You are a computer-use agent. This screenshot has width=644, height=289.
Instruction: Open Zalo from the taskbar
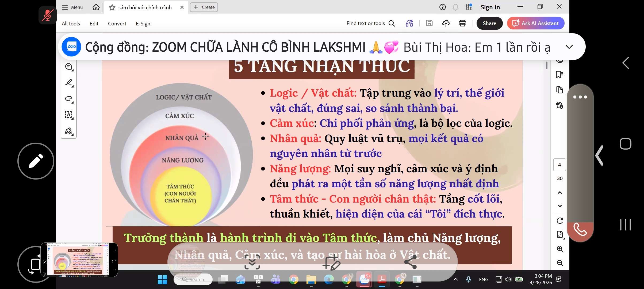click(364, 279)
